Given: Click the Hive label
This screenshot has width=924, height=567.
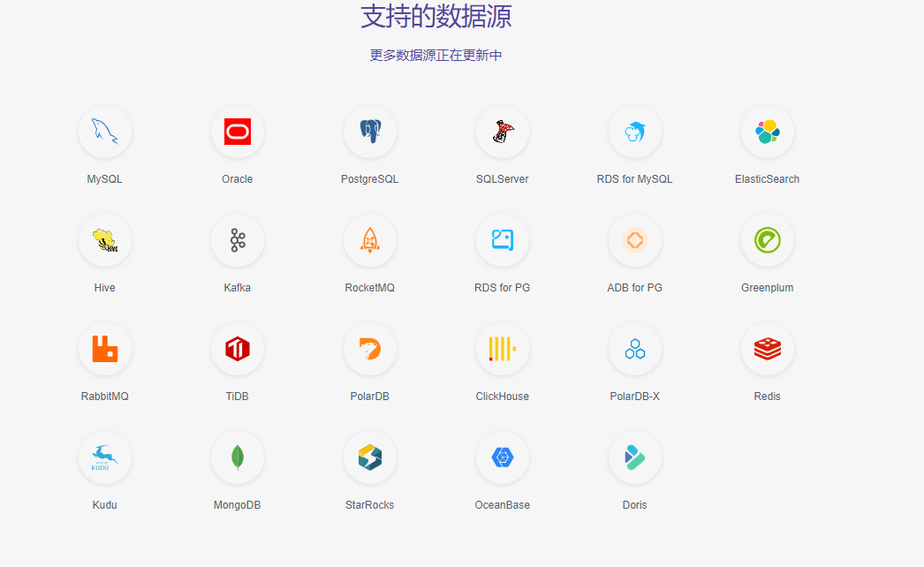Looking at the screenshot, I should (105, 288).
